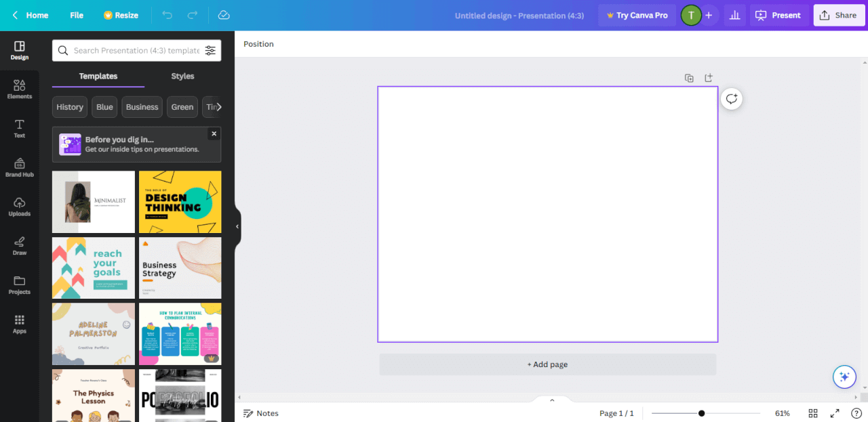Dismiss the 'Before you dig in' banner

tap(214, 134)
